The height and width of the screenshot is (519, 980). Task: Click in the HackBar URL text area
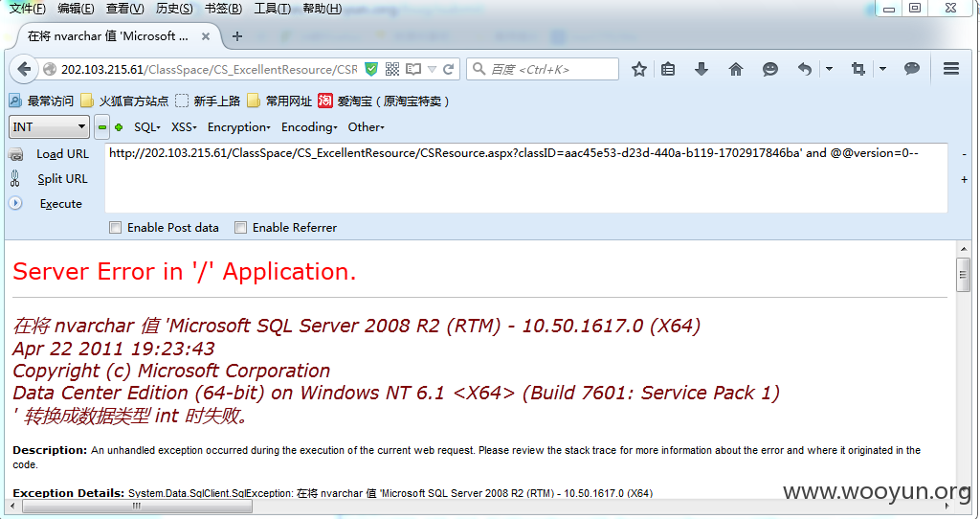tap(526, 178)
